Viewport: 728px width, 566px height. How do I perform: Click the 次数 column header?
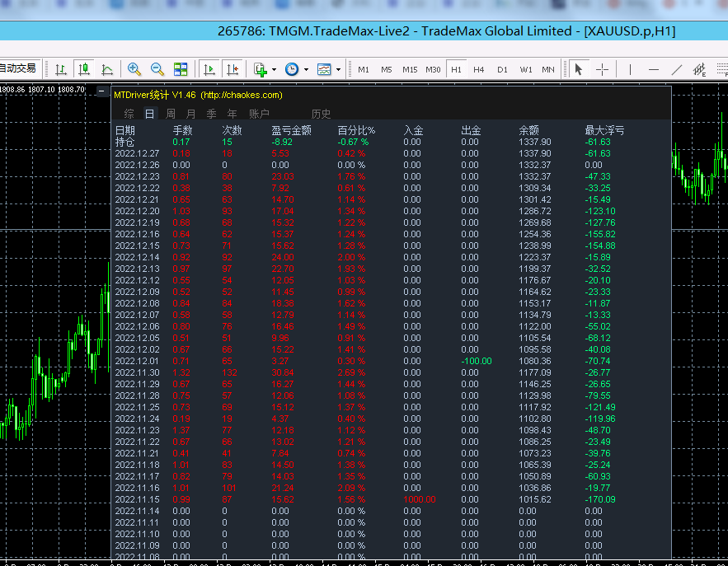232,130
